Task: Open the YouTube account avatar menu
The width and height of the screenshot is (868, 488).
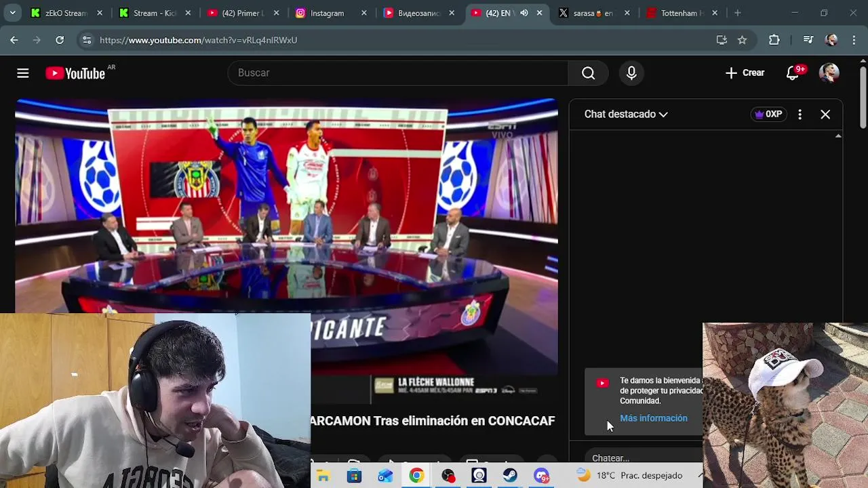Action: coord(829,73)
